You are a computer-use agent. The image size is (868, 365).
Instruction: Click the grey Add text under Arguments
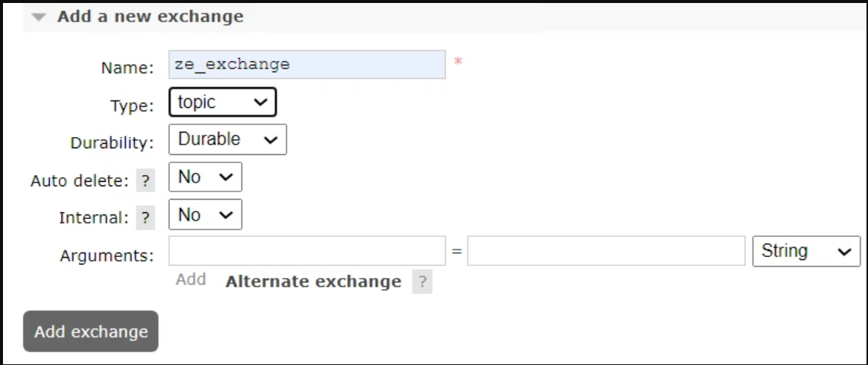tap(191, 280)
